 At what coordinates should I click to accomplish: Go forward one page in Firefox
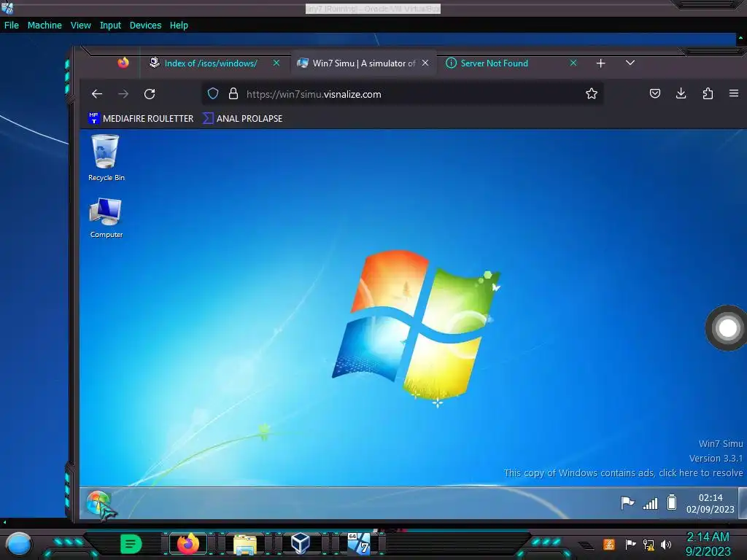123,94
